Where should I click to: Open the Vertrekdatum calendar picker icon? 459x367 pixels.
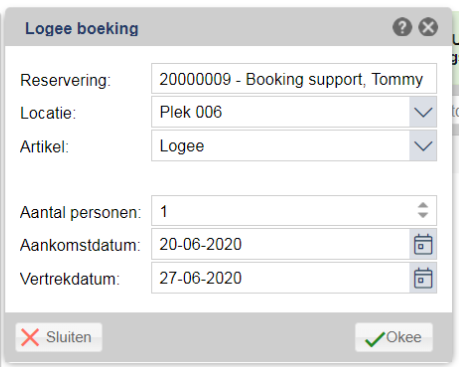[423, 278]
